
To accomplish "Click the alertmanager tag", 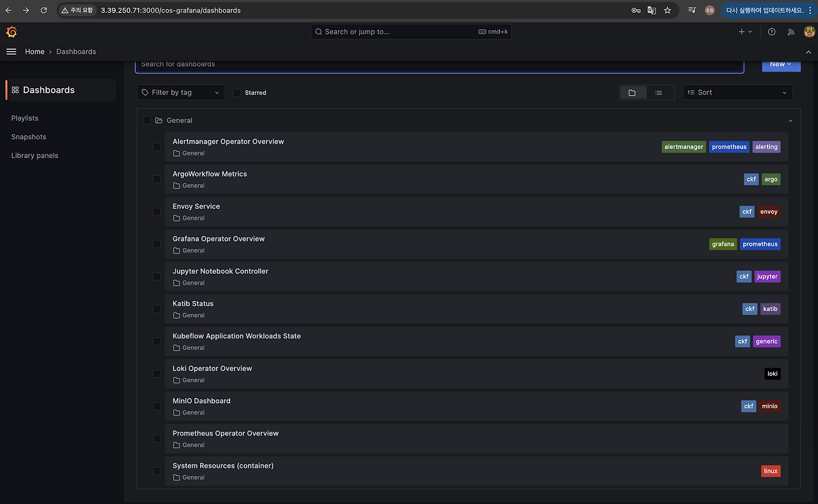I will (684, 147).
